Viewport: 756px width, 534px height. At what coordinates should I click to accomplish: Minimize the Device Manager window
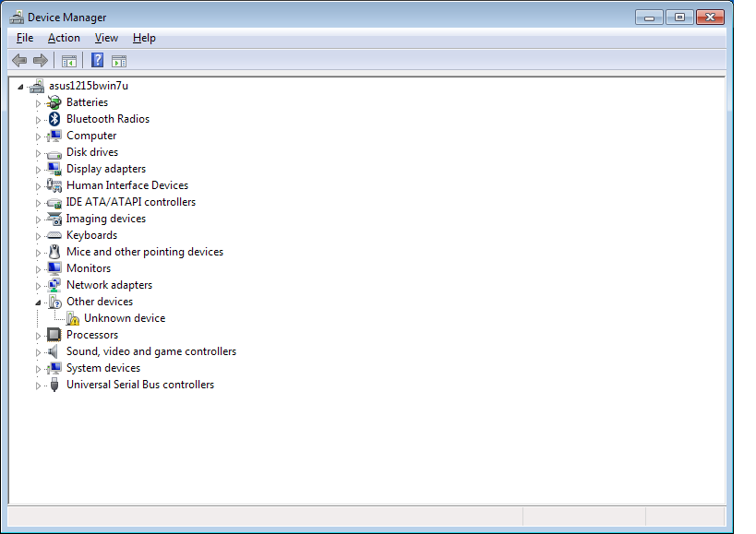[x=650, y=18]
